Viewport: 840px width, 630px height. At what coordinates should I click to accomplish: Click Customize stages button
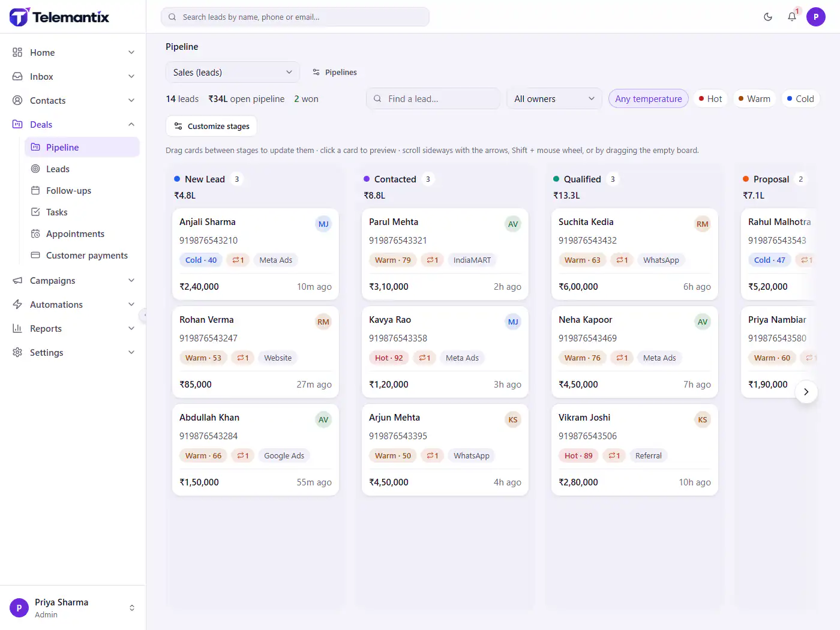tap(212, 126)
